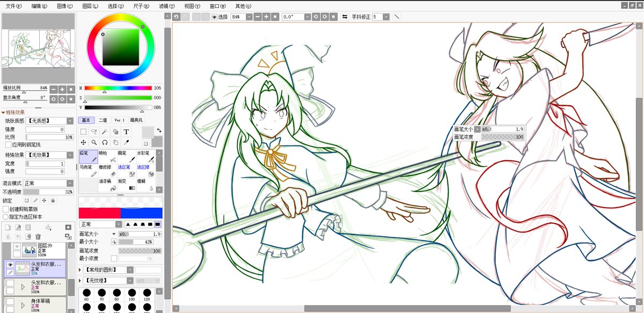Select the move layer tool

(x=83, y=142)
